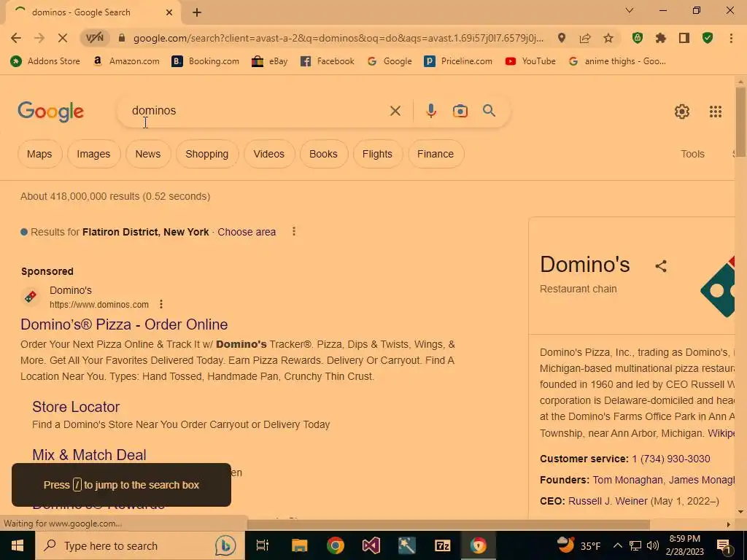Show hidden system tray icons
Screen dimensions: 747x560
point(617,545)
